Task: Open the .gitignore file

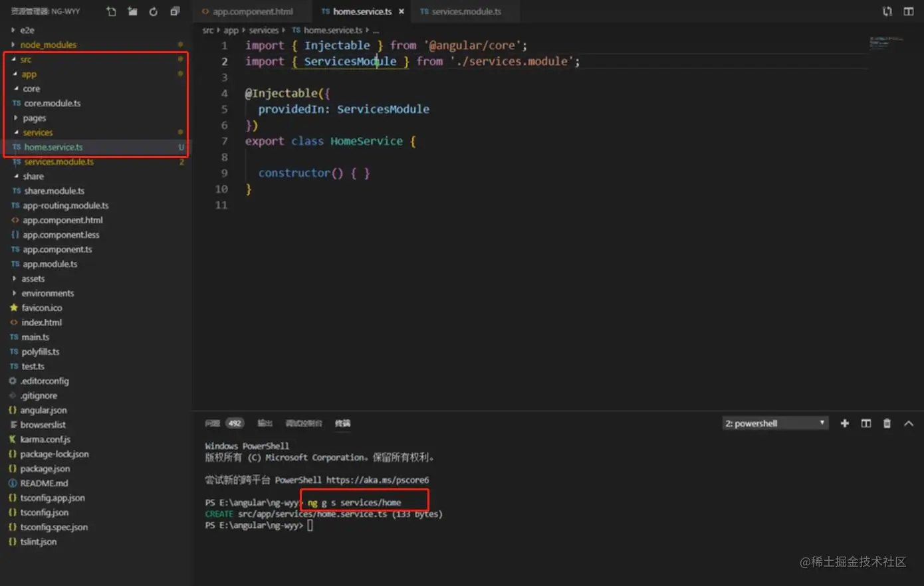Action: pos(39,395)
